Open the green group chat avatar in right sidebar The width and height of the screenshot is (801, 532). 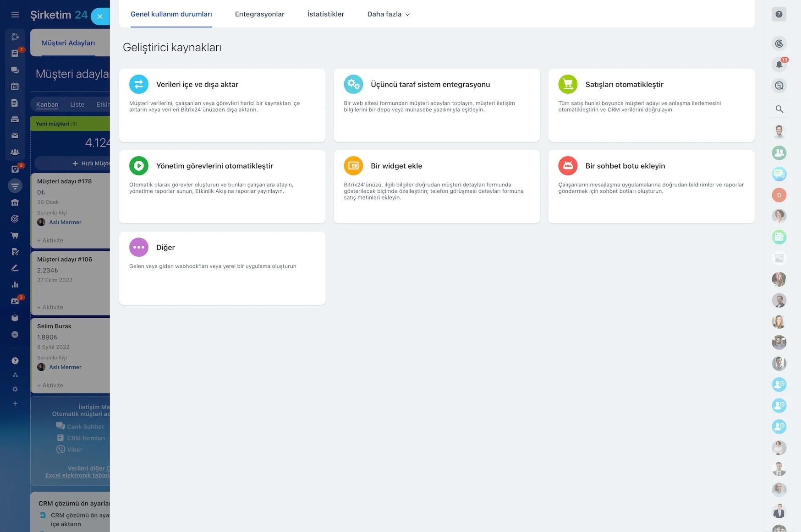(779, 153)
